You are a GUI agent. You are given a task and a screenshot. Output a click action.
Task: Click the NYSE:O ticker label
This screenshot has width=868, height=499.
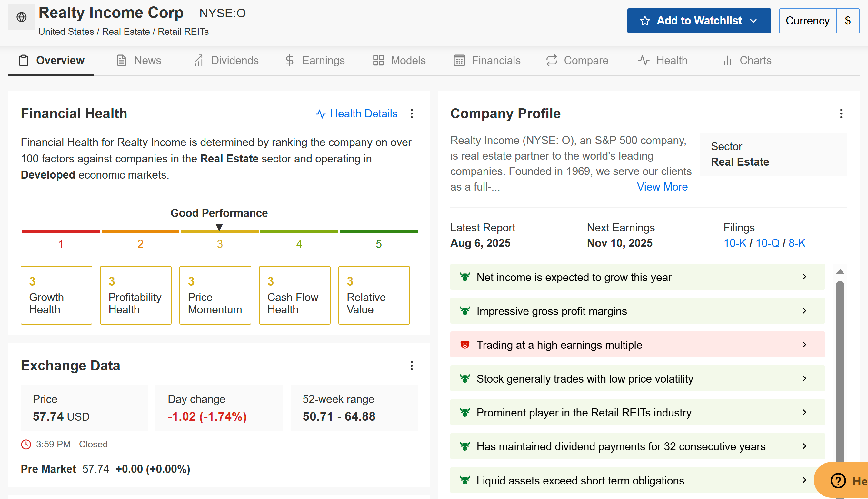(223, 13)
